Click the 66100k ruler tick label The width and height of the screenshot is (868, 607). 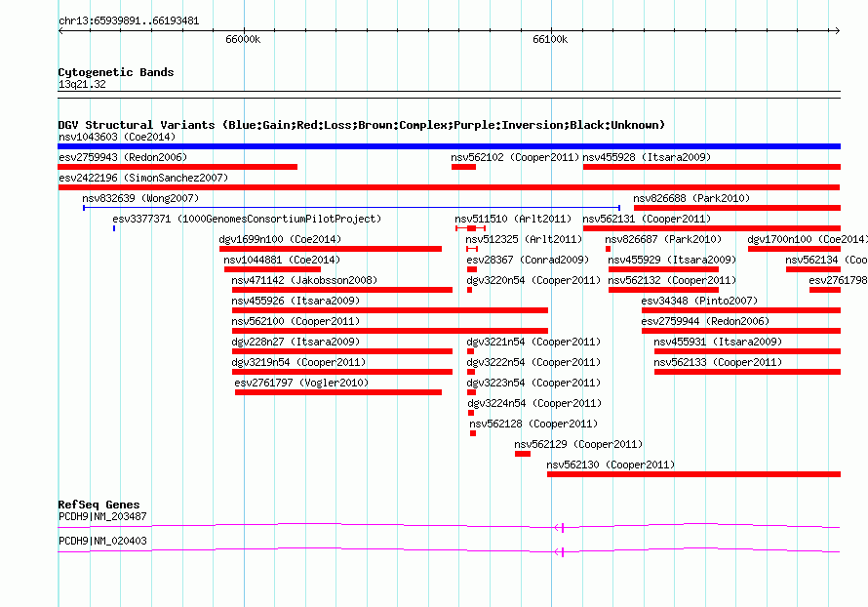pos(550,39)
